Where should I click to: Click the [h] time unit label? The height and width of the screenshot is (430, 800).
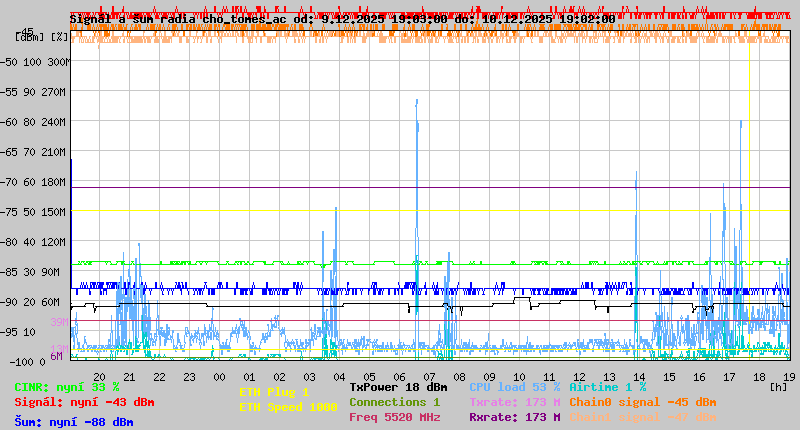pos(779,388)
